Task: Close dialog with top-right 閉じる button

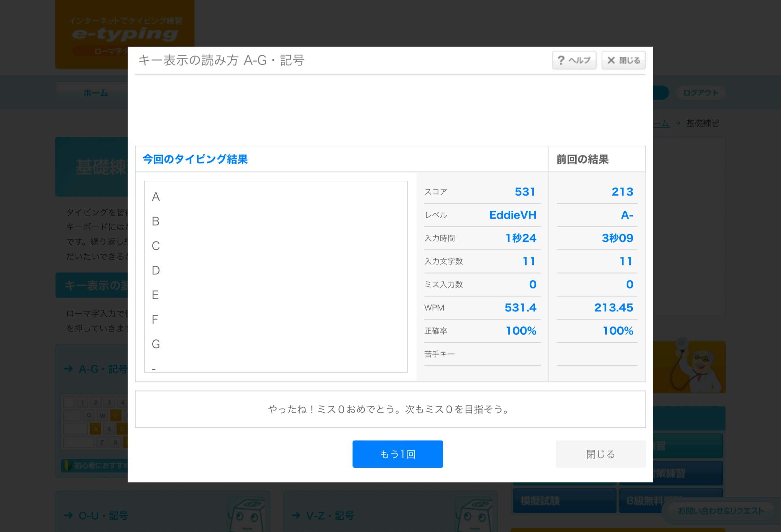Action: coord(623,60)
